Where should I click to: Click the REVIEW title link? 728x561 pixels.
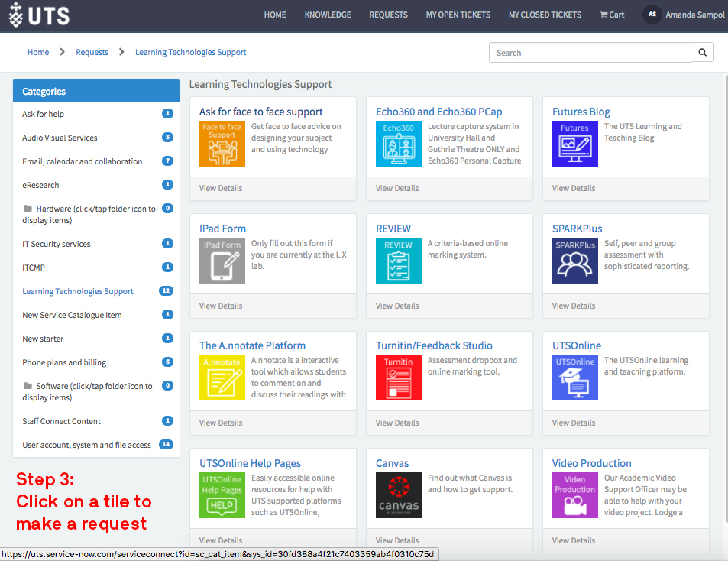point(393,229)
